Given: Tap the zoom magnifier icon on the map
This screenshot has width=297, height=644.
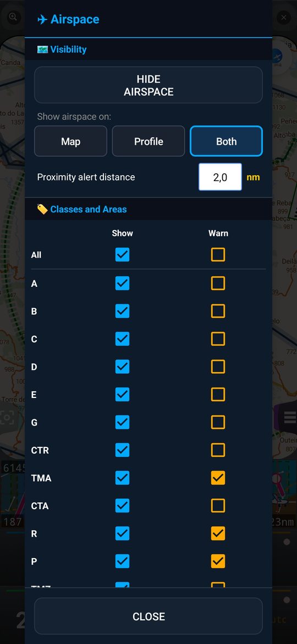Looking at the screenshot, I should coord(13,17).
